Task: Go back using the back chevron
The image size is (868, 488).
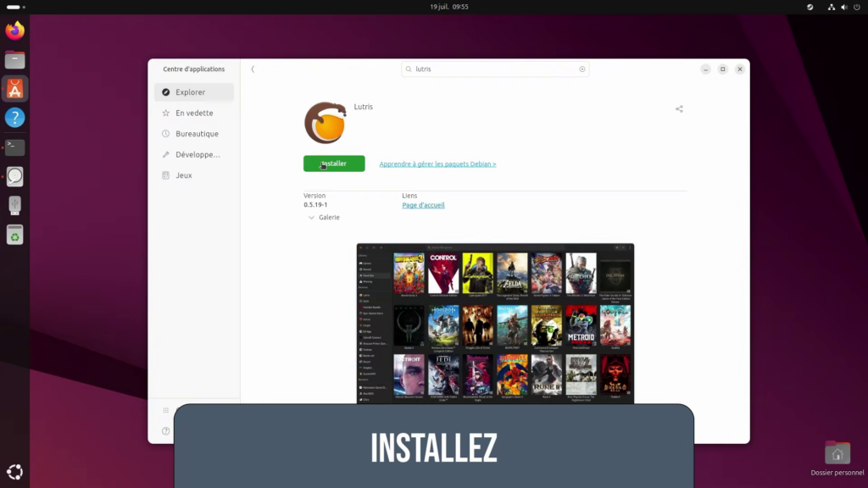Action: (x=253, y=69)
